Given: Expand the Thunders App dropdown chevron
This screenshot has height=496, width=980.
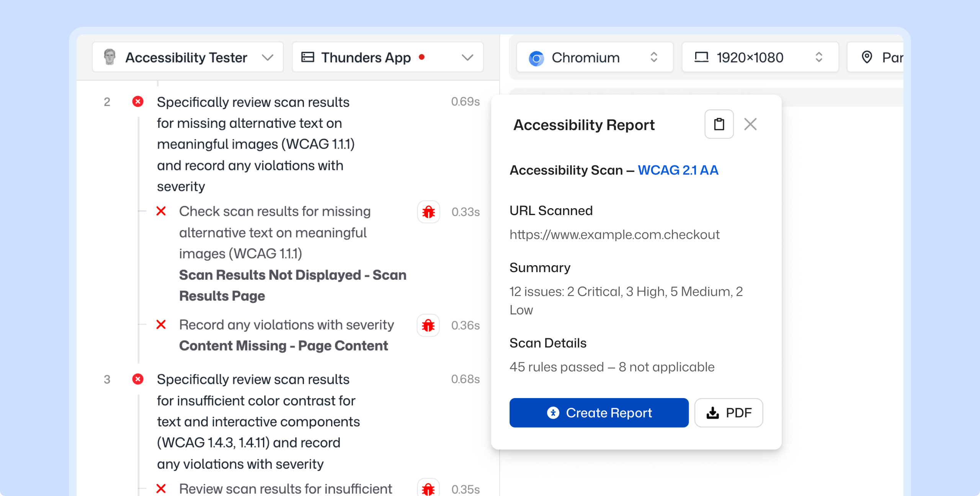Looking at the screenshot, I should [467, 57].
